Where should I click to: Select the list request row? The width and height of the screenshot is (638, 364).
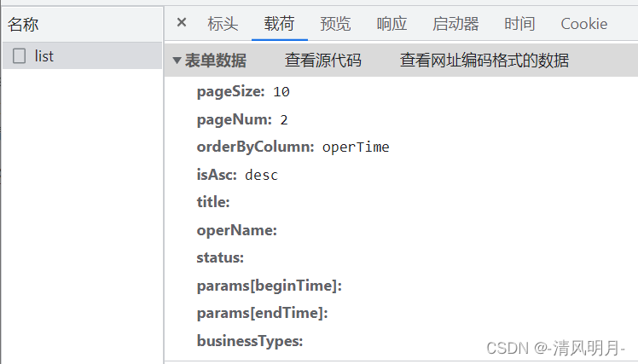pos(82,55)
